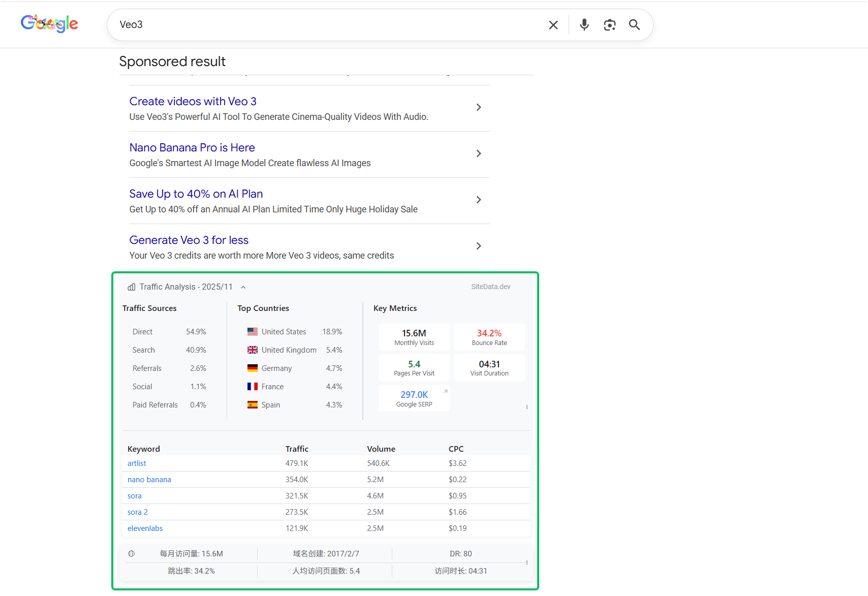
Task: Expand the Generate Veo 3 for less arrow
Action: point(479,246)
